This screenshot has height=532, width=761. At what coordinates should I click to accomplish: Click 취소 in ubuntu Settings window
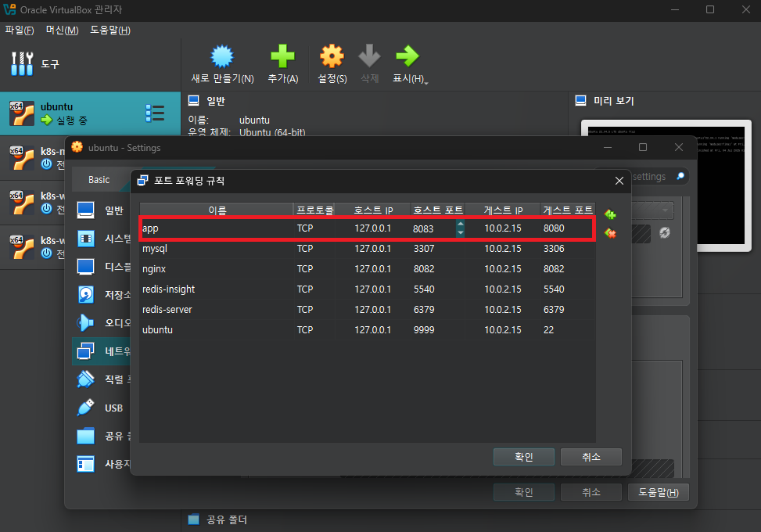pos(591,492)
